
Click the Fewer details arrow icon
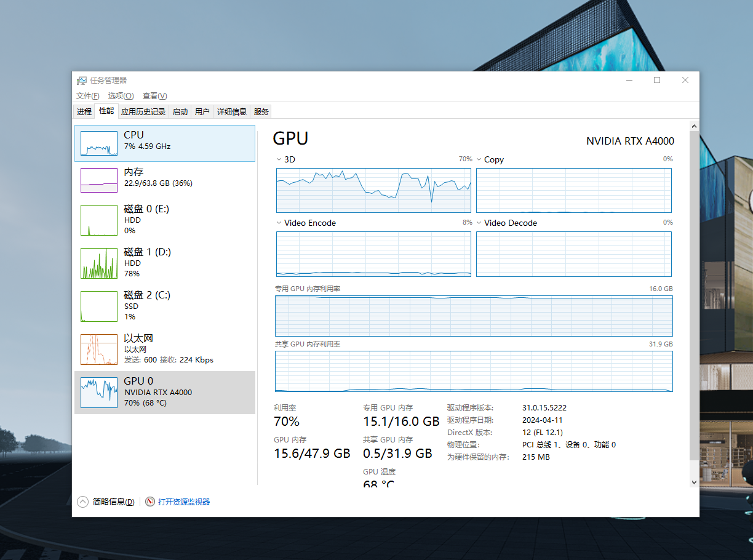tap(82, 502)
